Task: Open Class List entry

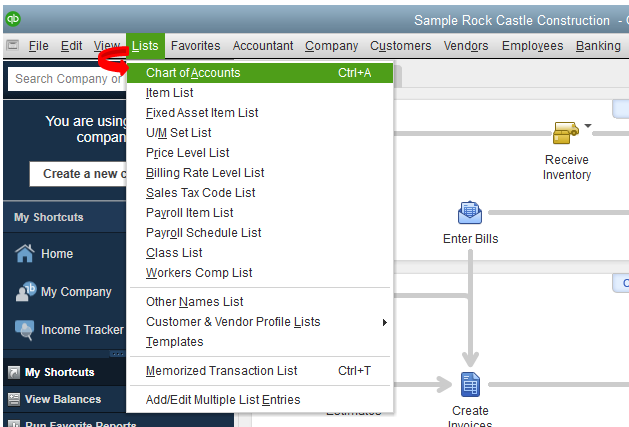Action: click(260, 253)
